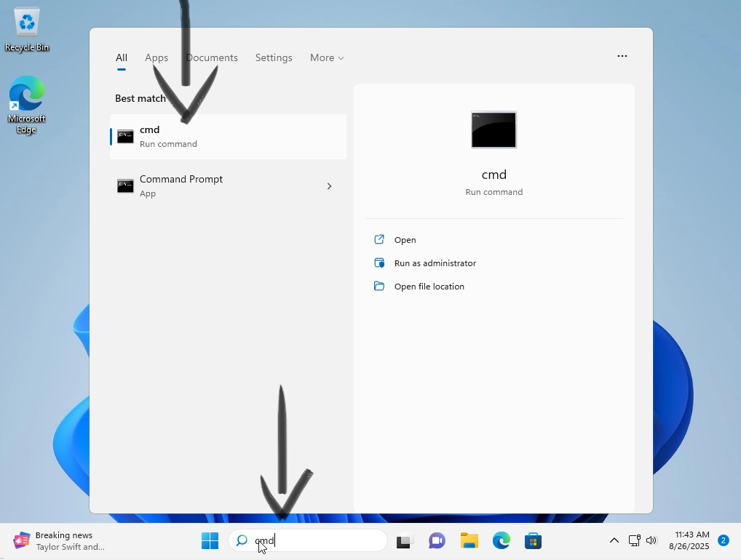This screenshot has width=741, height=560.
Task: Show hidden system tray icons
Action: (614, 541)
